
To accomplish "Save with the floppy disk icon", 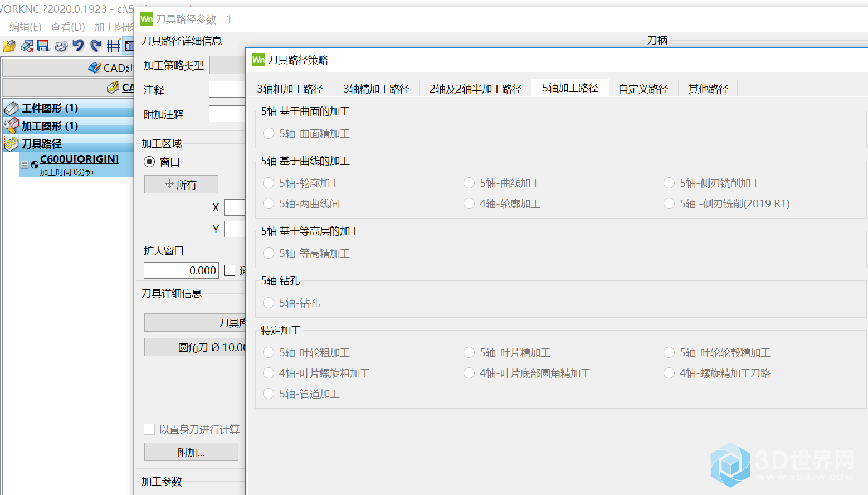I will [43, 46].
